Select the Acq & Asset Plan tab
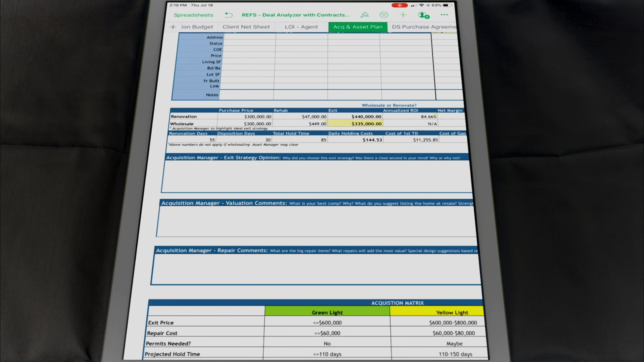Screen dimensions: 644x362 [x=358, y=27]
